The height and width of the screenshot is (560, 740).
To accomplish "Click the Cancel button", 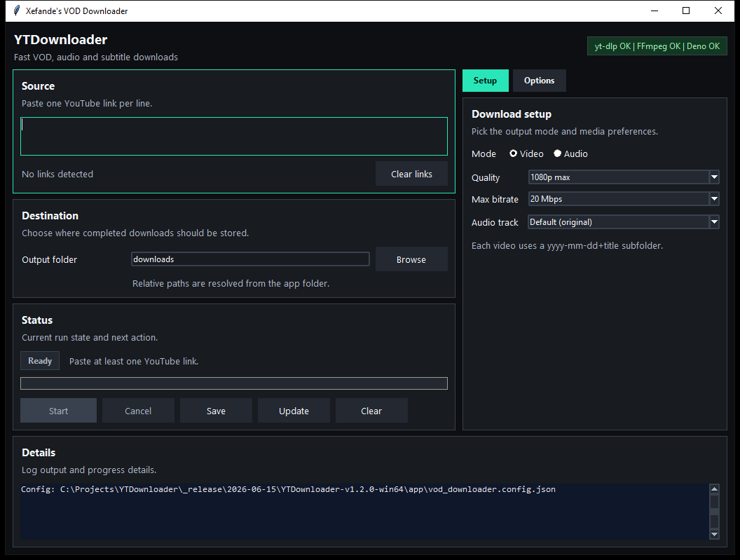I will (138, 410).
